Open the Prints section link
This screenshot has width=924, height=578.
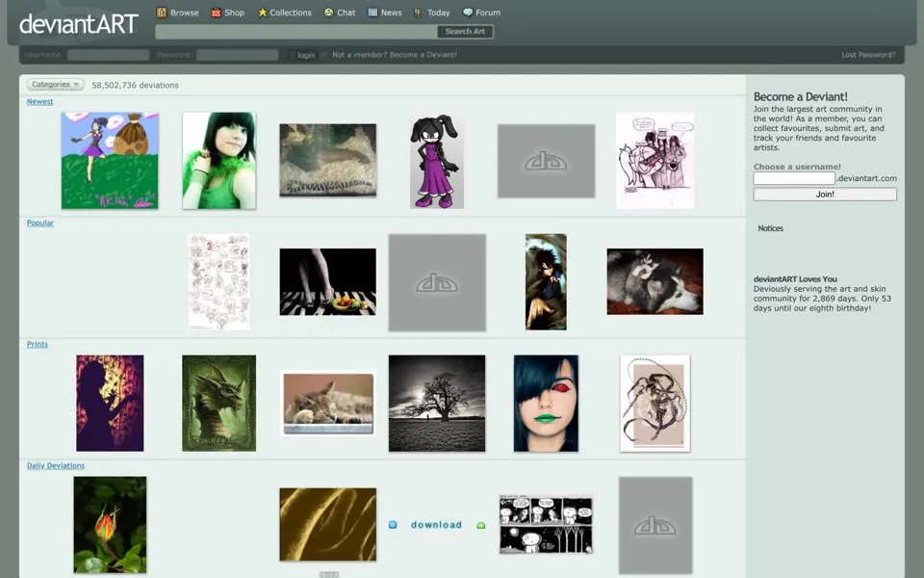(x=38, y=345)
